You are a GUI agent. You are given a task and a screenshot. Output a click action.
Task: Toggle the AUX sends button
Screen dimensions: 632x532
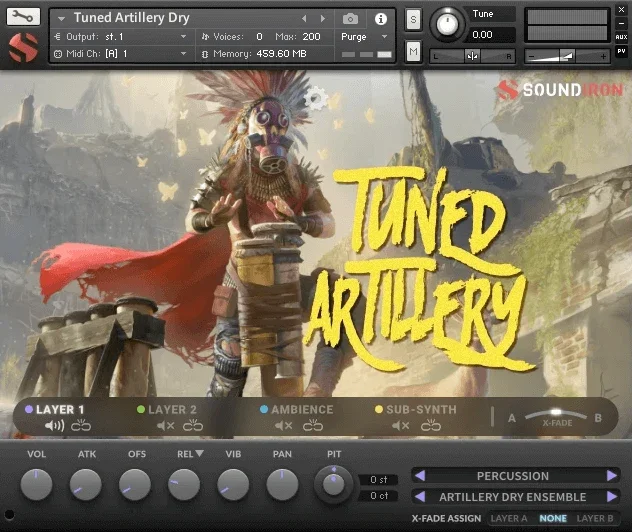(621, 37)
